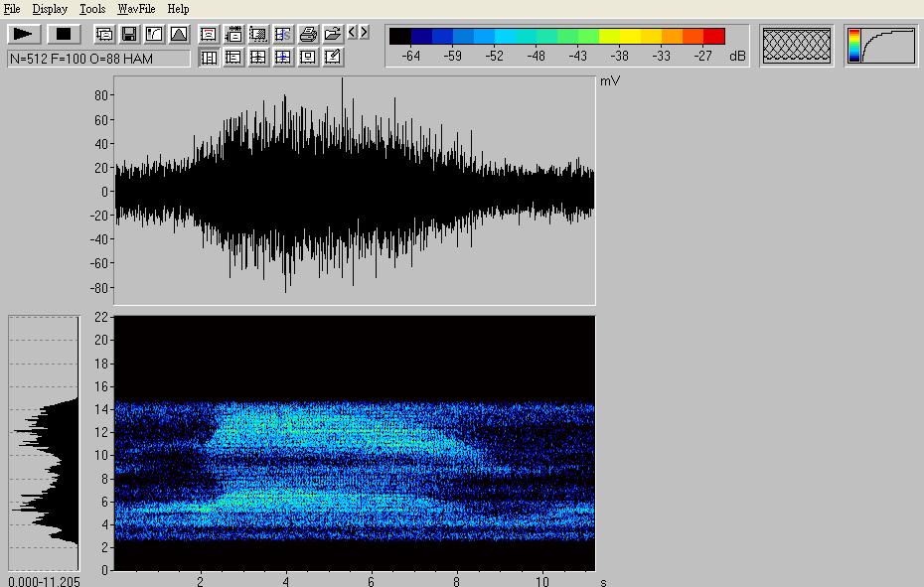
Task: Toggle the blue crosshair cursor icon
Action: tap(283, 58)
